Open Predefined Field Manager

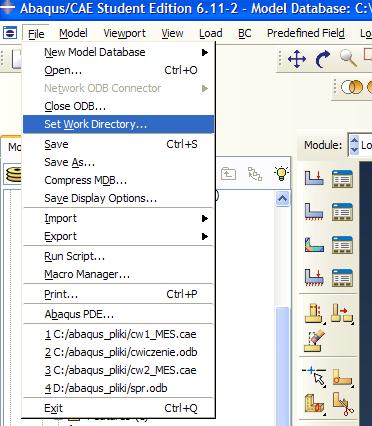(x=342, y=244)
